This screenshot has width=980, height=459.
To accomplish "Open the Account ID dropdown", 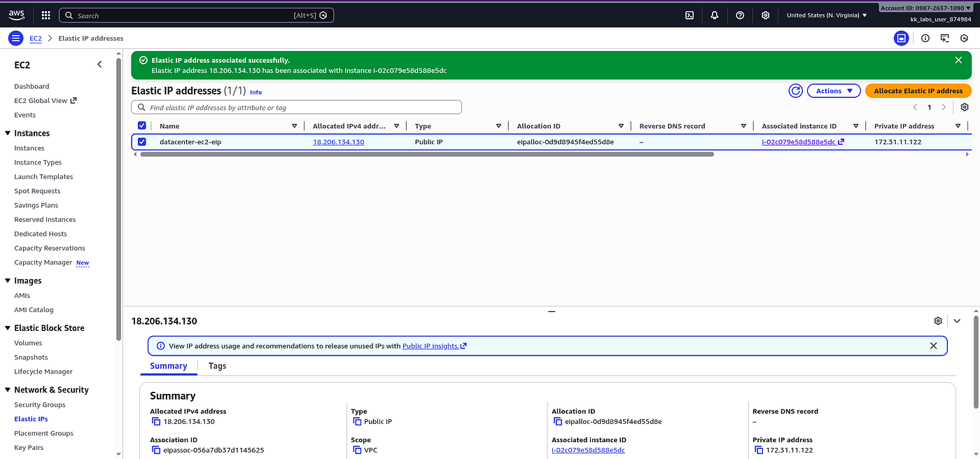I will click(925, 8).
